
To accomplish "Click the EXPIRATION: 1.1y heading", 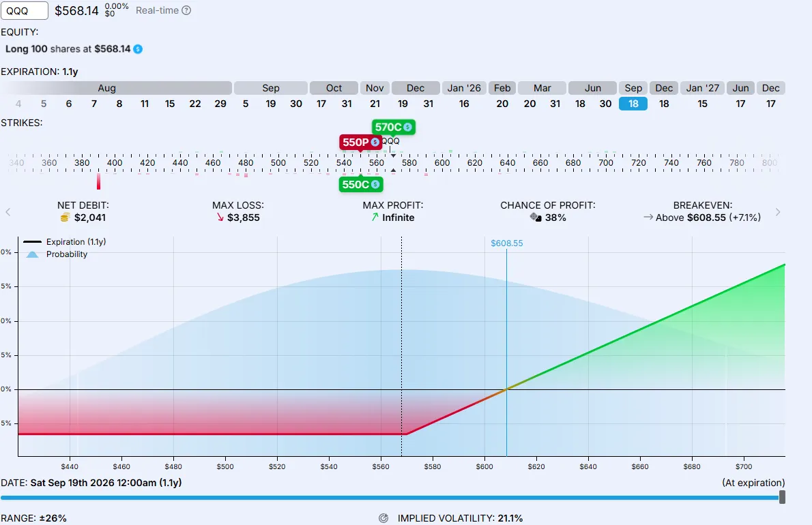I will pos(40,72).
